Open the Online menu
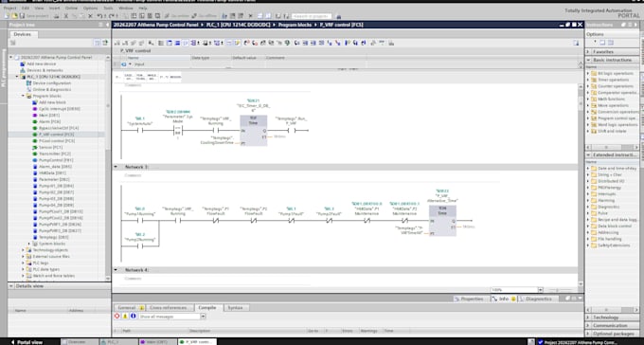644x345 pixels. click(71, 9)
